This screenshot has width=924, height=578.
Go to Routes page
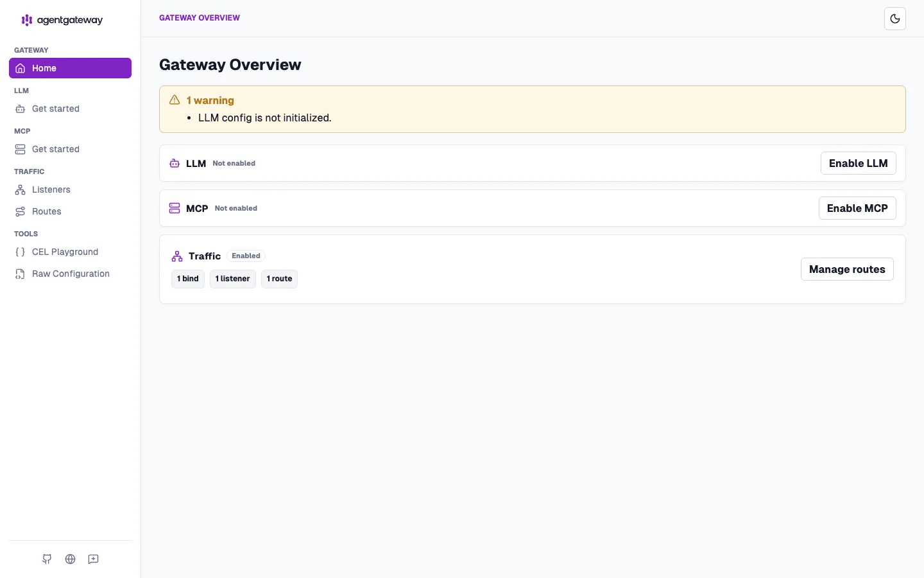tap(70, 211)
